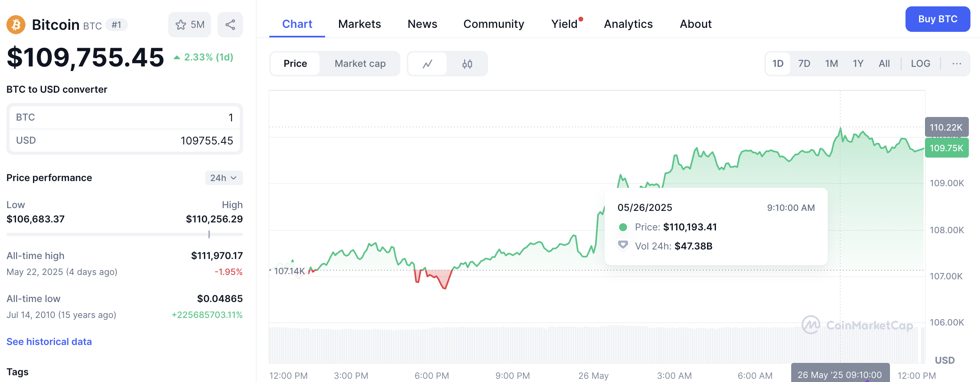Image resolution: width=980 pixels, height=382 pixels.
Task: Open the Analytics tab
Action: point(628,24)
